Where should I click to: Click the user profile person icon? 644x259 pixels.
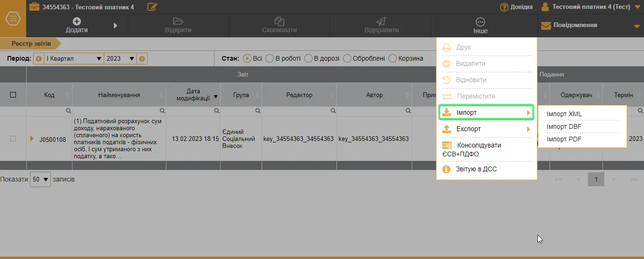pyautogui.click(x=545, y=7)
